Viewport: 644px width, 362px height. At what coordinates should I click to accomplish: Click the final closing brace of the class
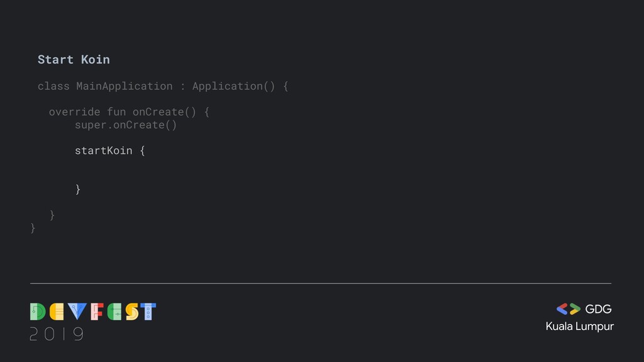(33, 228)
